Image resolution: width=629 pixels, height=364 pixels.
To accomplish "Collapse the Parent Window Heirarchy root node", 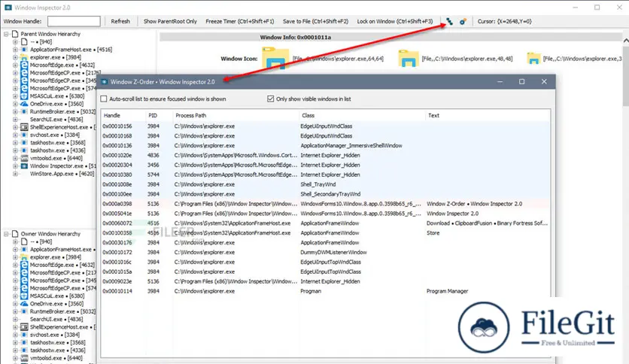I will tap(7, 34).
